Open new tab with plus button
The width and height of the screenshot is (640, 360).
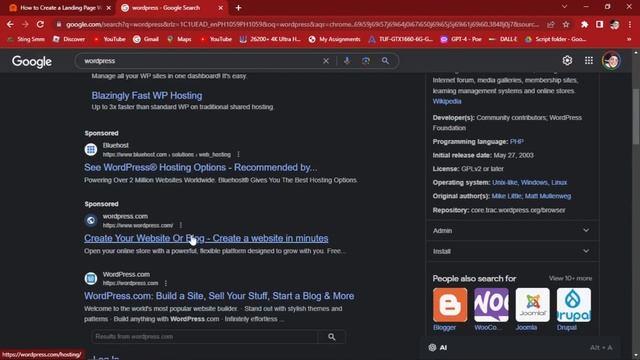pos(238,8)
